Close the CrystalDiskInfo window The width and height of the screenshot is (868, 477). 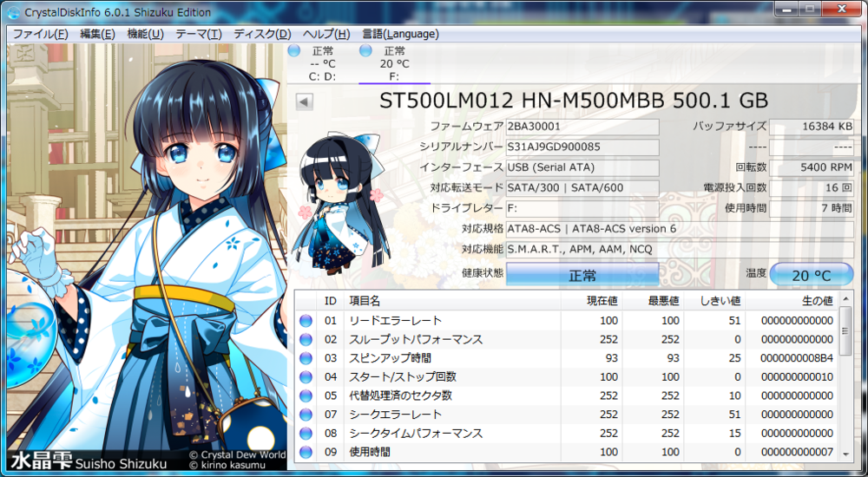[843, 8]
